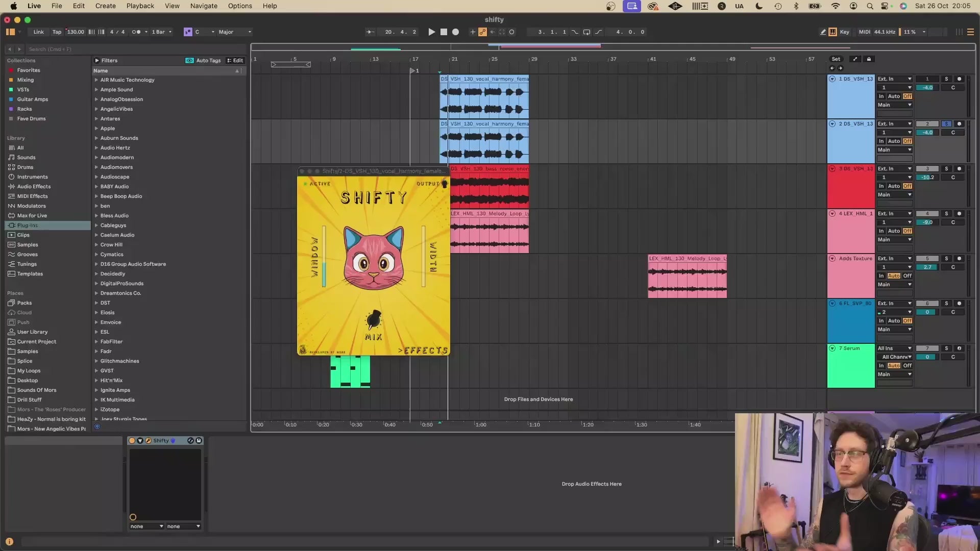Arm track 3 DS_VSH for recording
This screenshot has height=551, width=980.
point(959,169)
